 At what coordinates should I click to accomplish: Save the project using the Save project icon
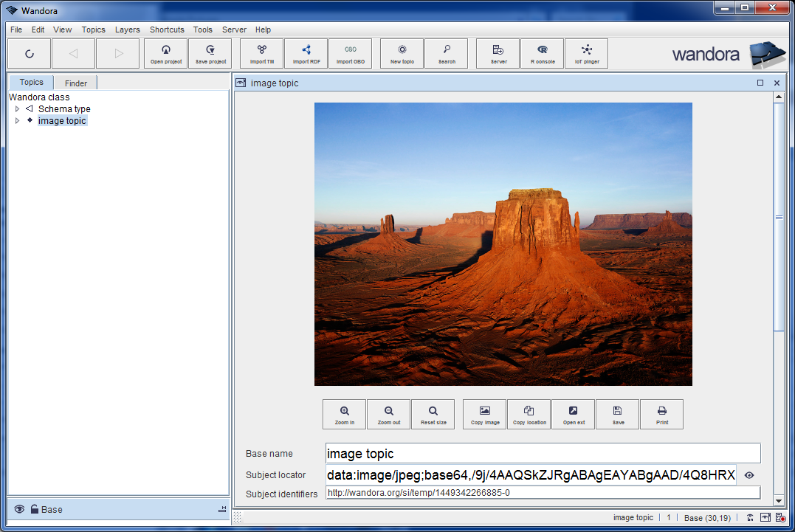click(210, 53)
